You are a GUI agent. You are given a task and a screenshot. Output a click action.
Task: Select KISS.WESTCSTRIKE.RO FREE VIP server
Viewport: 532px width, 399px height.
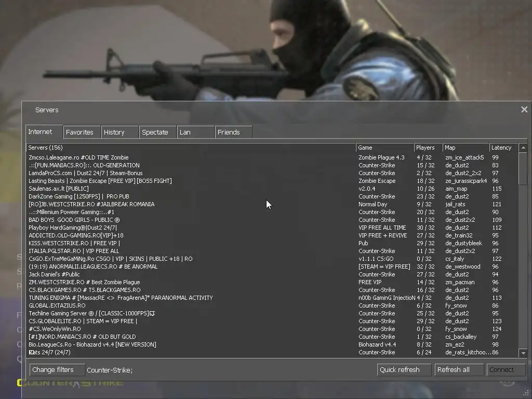click(x=272, y=243)
